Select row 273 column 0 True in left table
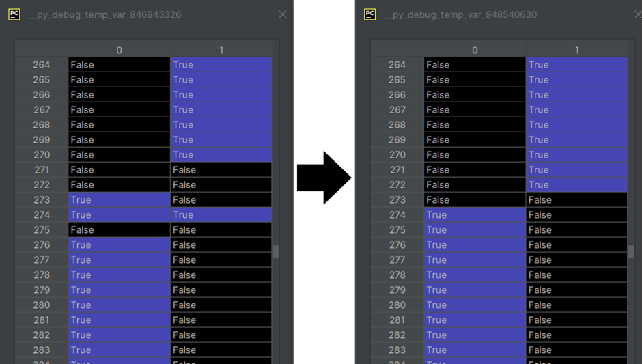 point(119,200)
